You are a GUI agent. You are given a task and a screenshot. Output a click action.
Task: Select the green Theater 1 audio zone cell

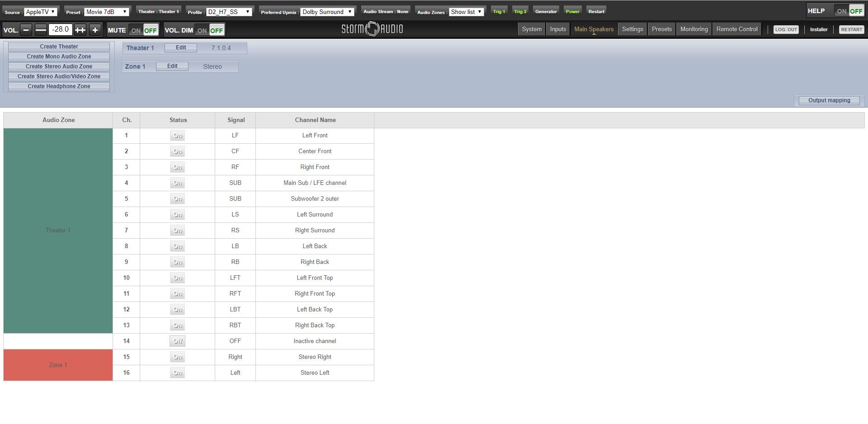pyautogui.click(x=58, y=231)
